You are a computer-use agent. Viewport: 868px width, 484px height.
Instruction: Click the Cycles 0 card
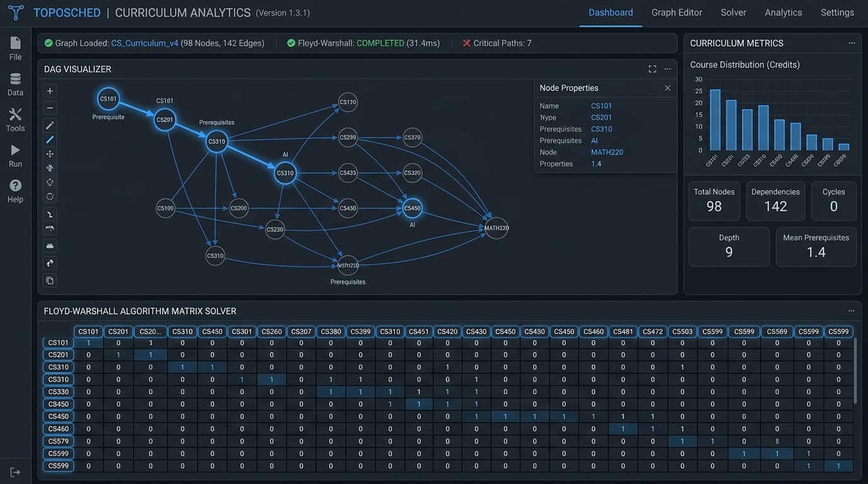(x=834, y=201)
